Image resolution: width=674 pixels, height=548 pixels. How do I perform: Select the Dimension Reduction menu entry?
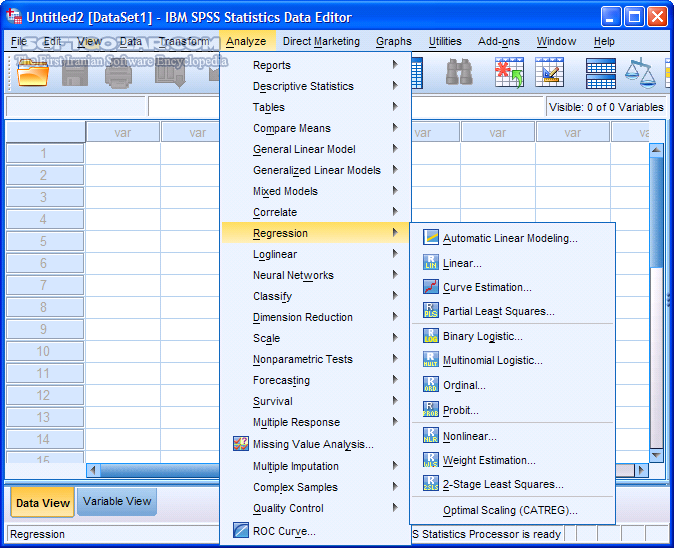[x=316, y=317]
